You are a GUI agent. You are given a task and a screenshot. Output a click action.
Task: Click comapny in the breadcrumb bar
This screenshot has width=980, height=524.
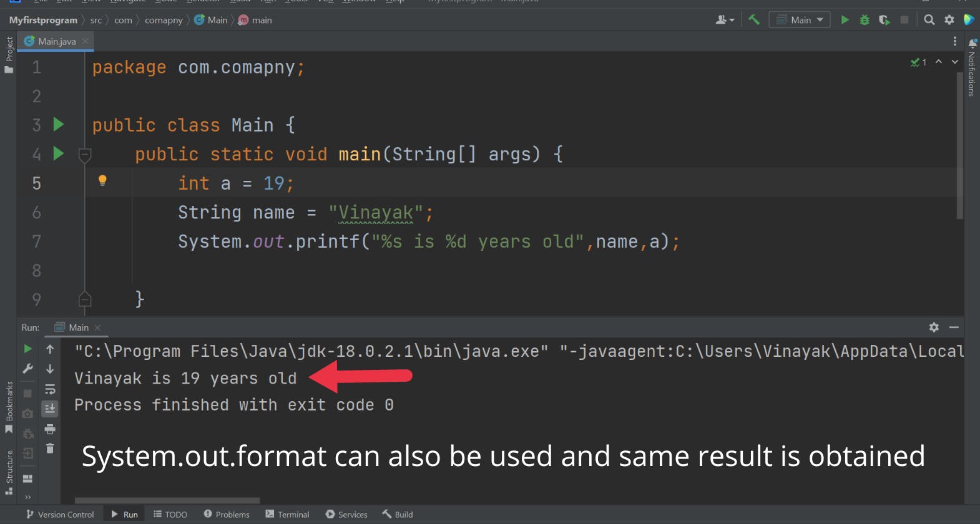[x=164, y=20]
